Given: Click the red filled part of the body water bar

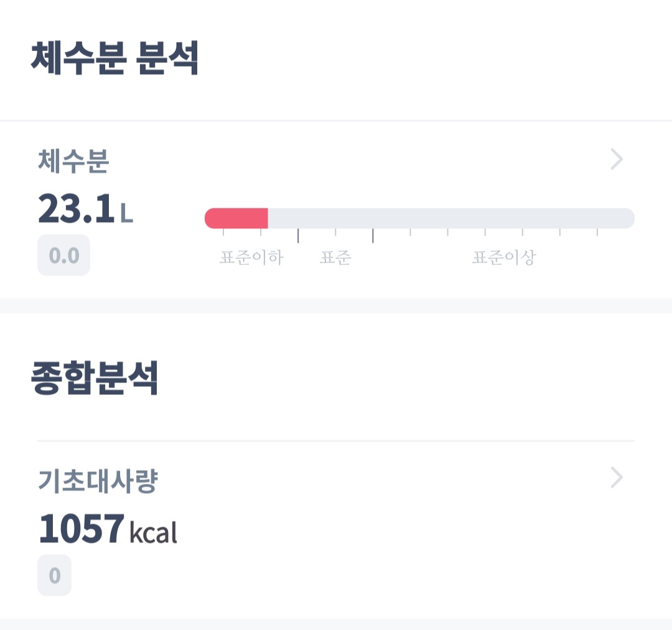Looking at the screenshot, I should [236, 218].
